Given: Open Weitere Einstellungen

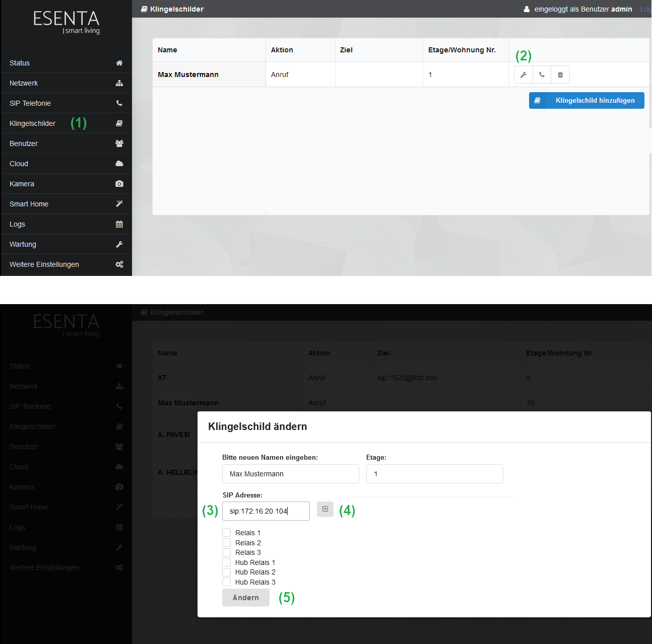Looking at the screenshot, I should tap(67, 264).
